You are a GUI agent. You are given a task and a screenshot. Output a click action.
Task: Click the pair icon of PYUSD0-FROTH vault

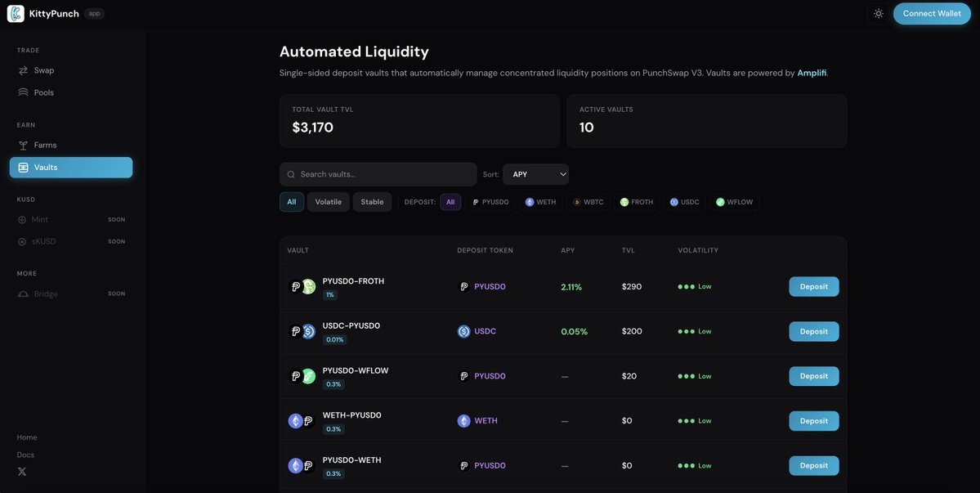[x=302, y=287]
